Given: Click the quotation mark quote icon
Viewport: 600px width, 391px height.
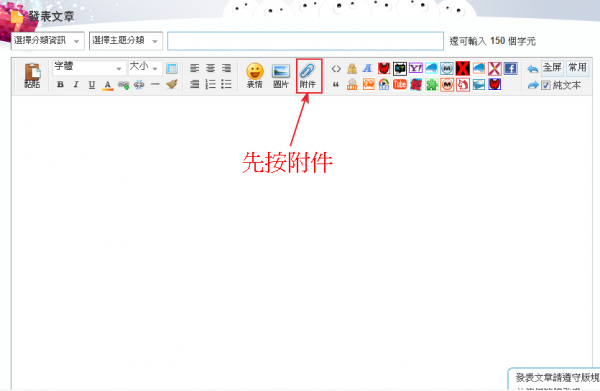Looking at the screenshot, I should pyautogui.click(x=336, y=85).
